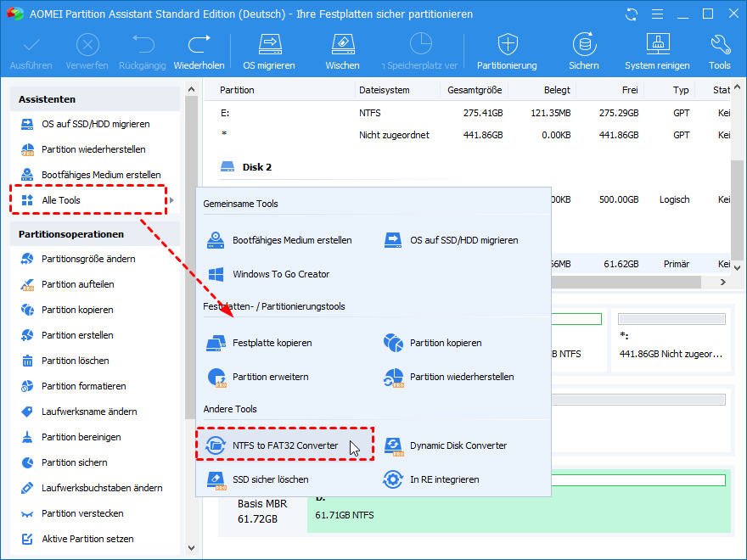
Task: Open System reinigen in toolbar
Action: (x=657, y=53)
